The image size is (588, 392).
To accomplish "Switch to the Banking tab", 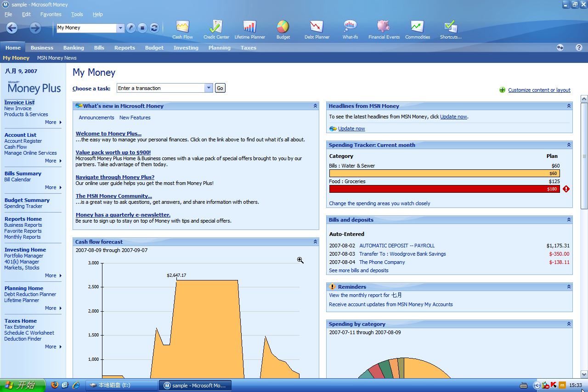I will [73, 47].
